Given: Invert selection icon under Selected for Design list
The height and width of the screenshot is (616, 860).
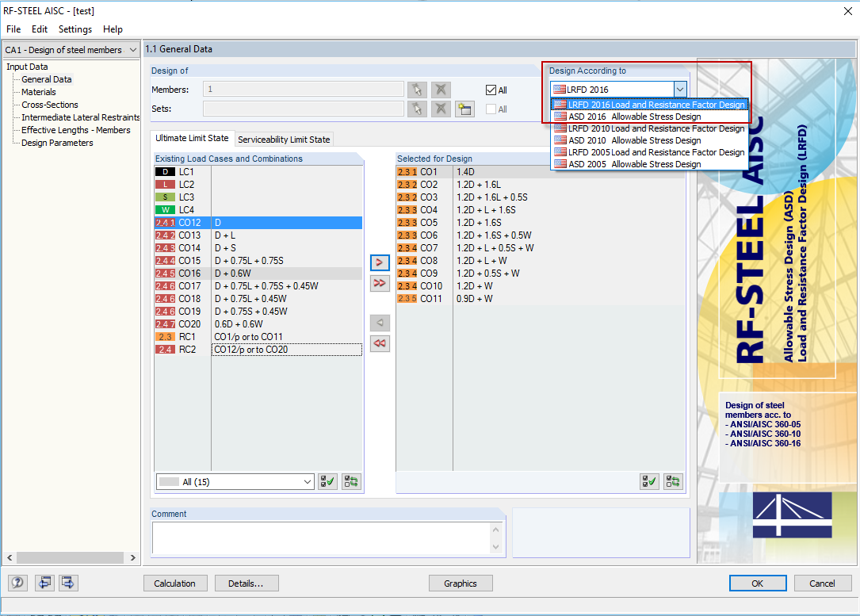Looking at the screenshot, I should pos(673,481).
